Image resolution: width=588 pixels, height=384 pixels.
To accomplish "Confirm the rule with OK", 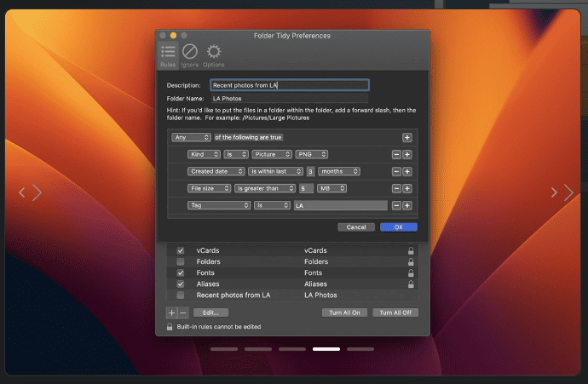I will [x=399, y=227].
